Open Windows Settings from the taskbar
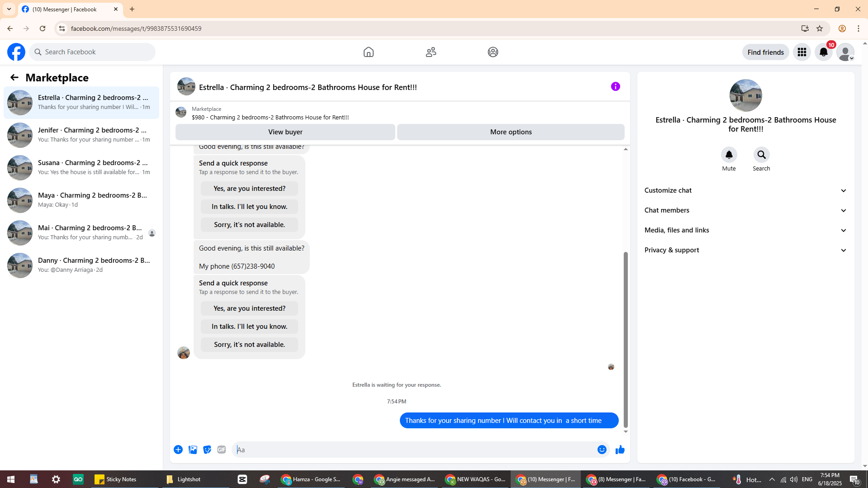The image size is (868, 488). pos(56,479)
